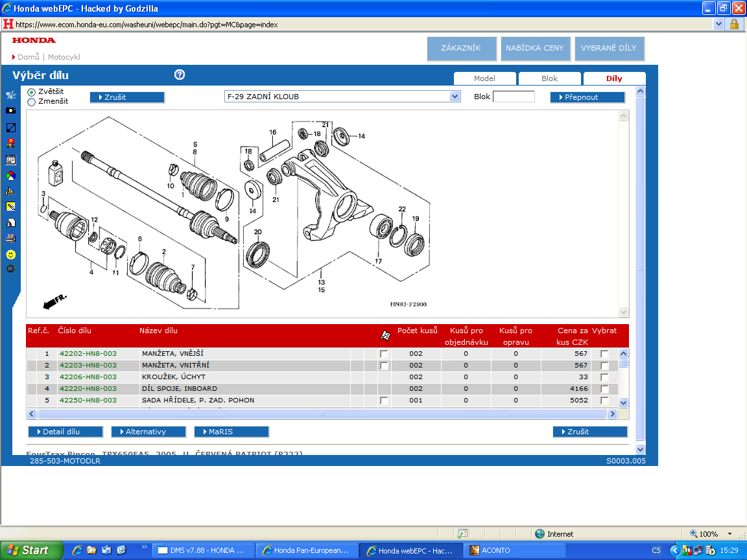Click the red P vehicle icon in sidebar

tap(10, 143)
